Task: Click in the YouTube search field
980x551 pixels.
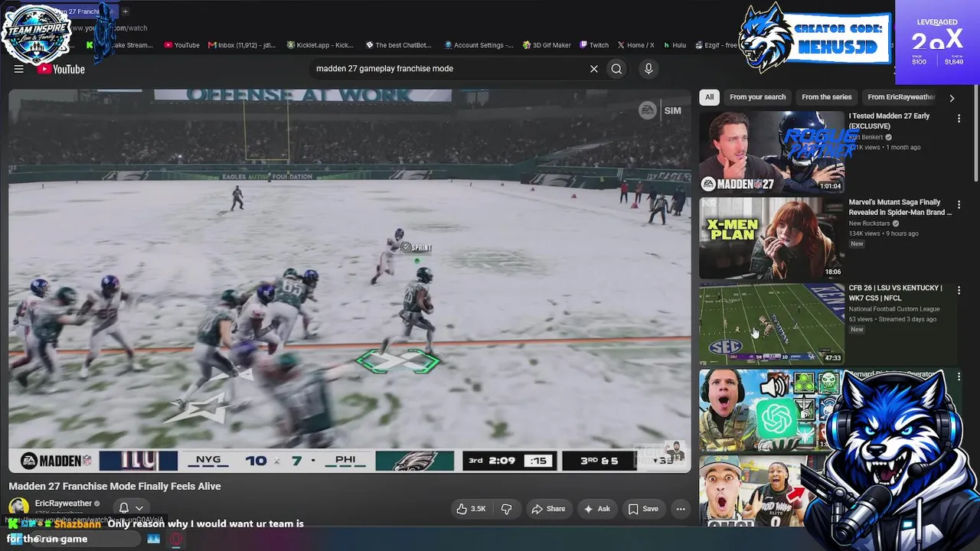Action: [x=448, y=69]
